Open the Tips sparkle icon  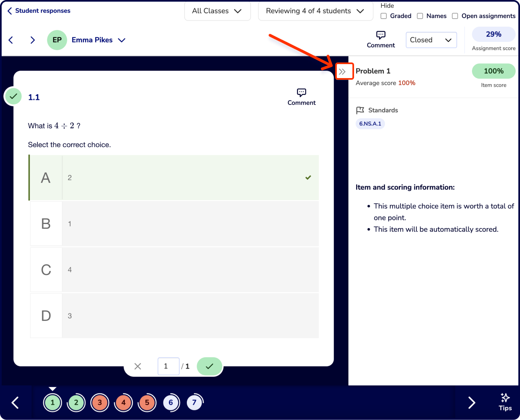tap(505, 402)
